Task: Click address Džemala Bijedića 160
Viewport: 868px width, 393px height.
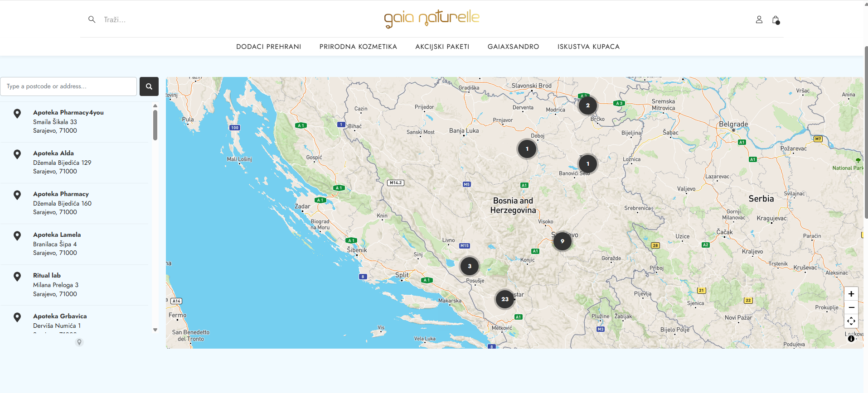Action: [x=62, y=203]
